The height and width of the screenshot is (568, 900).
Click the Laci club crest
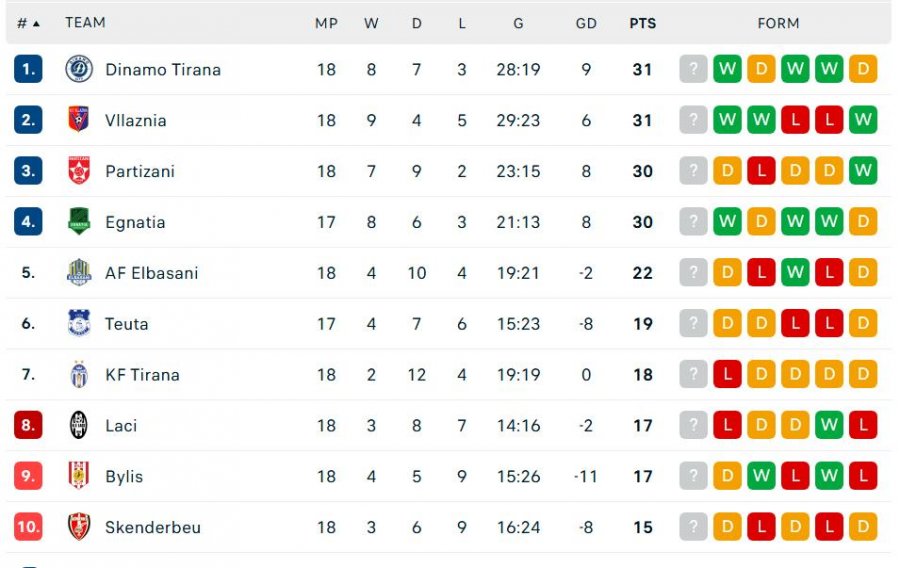[x=79, y=425]
